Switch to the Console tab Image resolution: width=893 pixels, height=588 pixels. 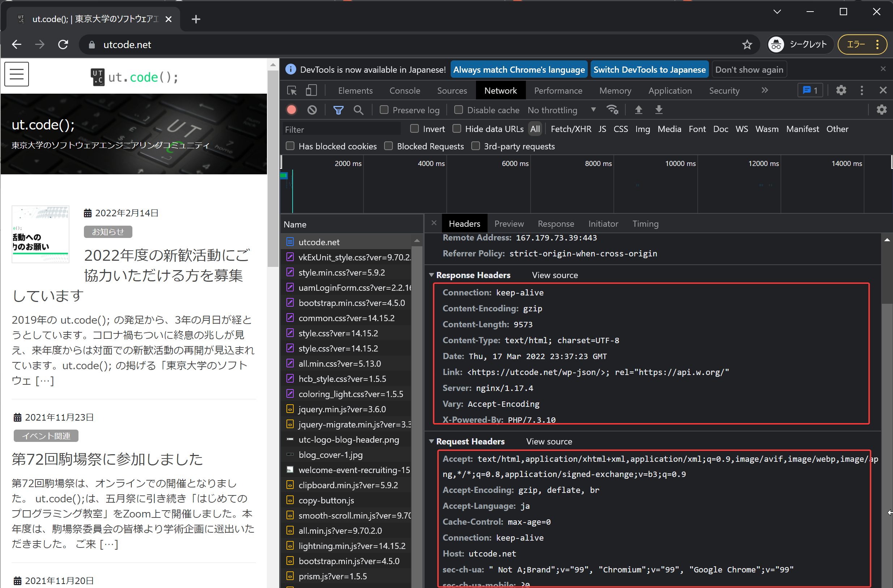click(404, 90)
